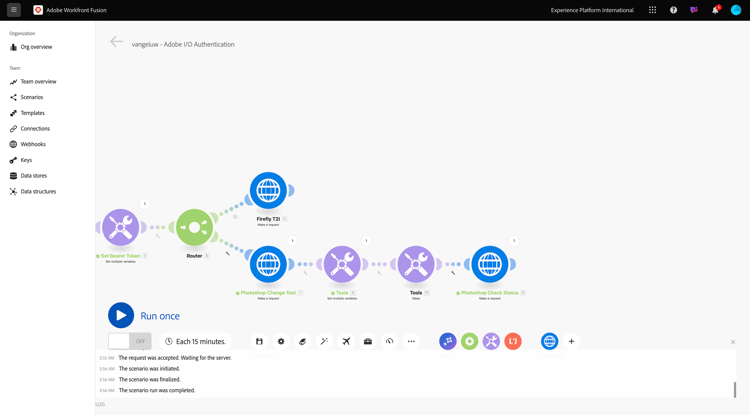Image resolution: width=750 pixels, height=415 pixels.
Task: Go to Webhooks
Action: (x=33, y=144)
